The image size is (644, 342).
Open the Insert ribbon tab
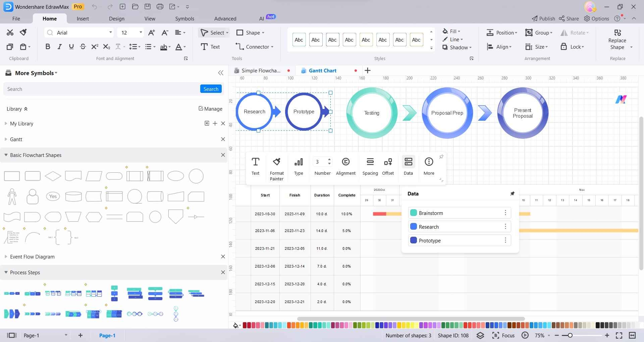pyautogui.click(x=83, y=18)
